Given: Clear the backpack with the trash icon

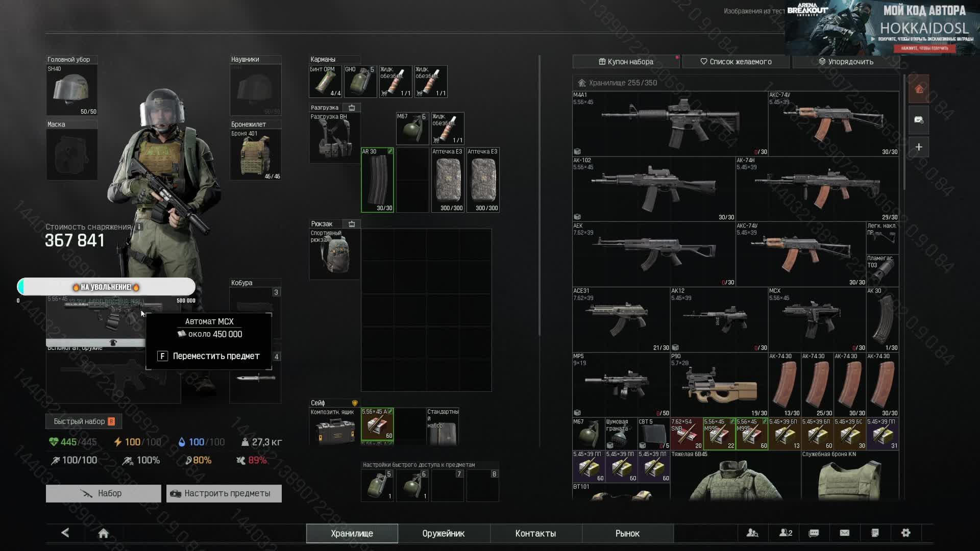Looking at the screenshot, I should pos(352,224).
